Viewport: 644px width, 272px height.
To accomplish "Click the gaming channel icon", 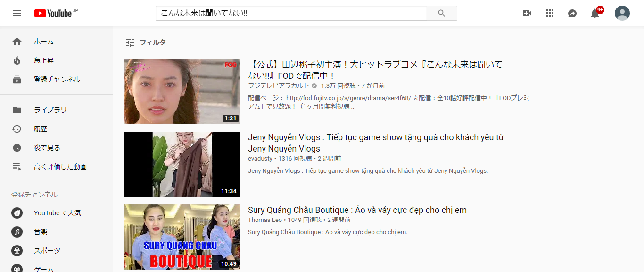I will (17, 268).
